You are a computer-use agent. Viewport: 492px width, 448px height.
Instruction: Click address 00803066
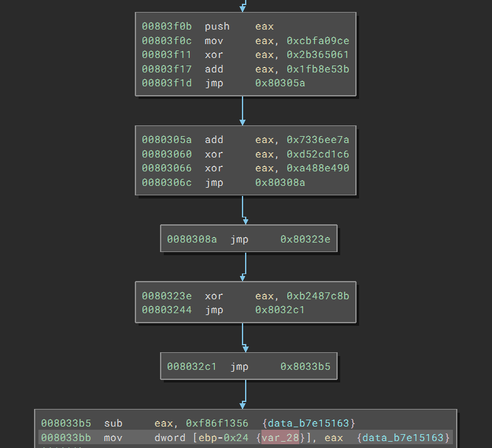166,168
